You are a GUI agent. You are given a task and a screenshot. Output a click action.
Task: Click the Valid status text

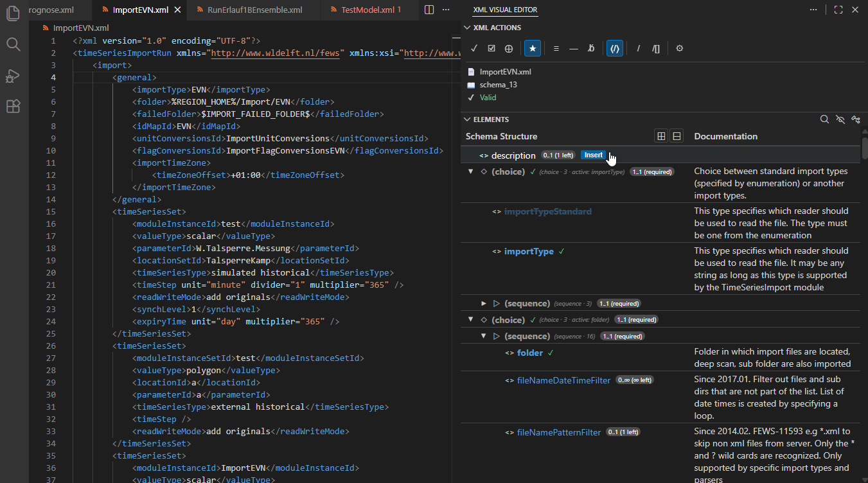tap(488, 98)
